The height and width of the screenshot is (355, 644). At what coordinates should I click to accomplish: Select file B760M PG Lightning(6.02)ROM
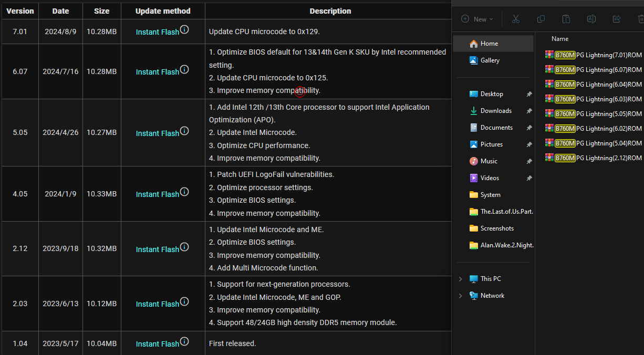click(x=594, y=128)
